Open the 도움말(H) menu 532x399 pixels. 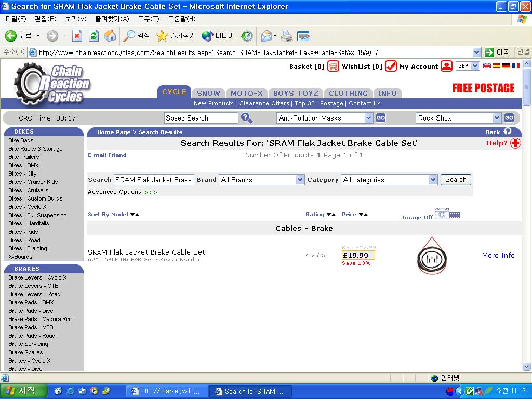181,19
